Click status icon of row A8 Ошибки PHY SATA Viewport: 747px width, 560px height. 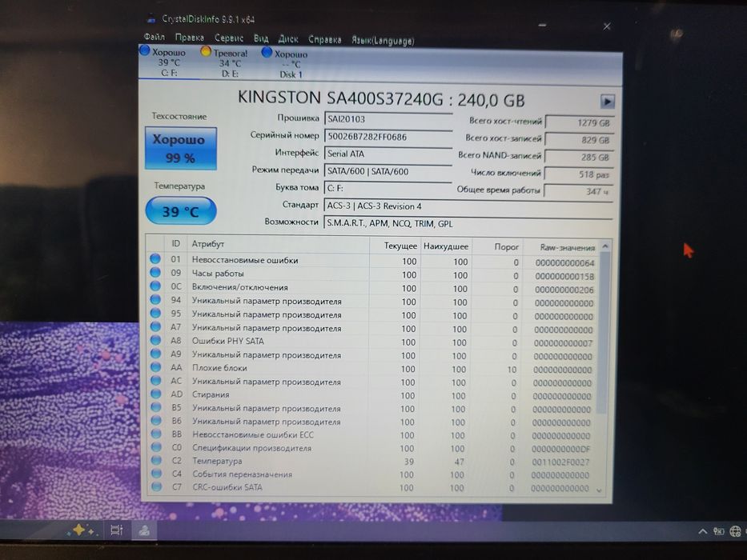155,340
